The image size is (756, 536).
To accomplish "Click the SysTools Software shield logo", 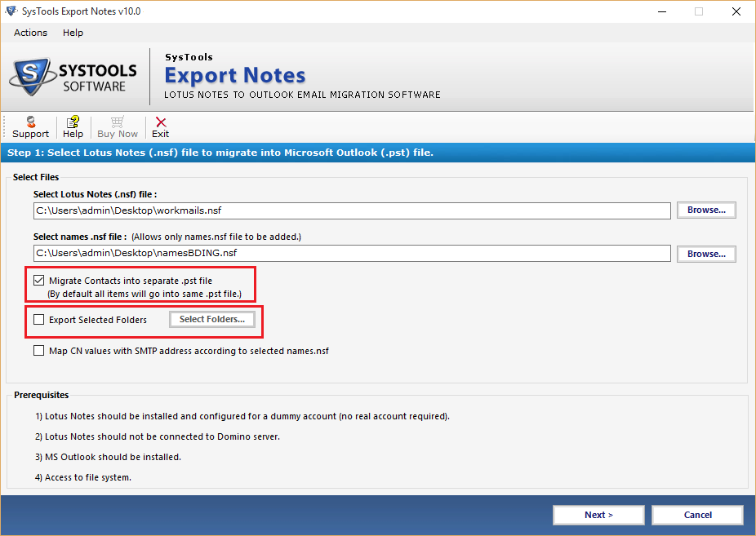I will click(x=33, y=77).
